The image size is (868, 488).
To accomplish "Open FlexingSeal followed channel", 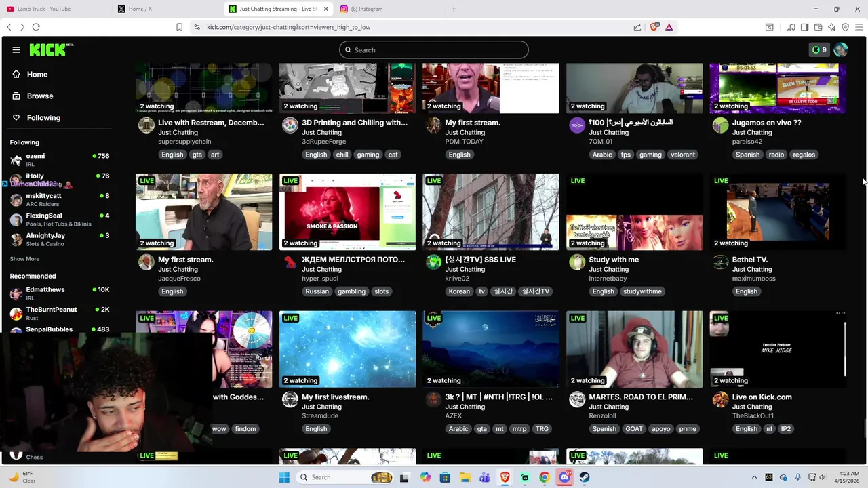I will point(60,220).
